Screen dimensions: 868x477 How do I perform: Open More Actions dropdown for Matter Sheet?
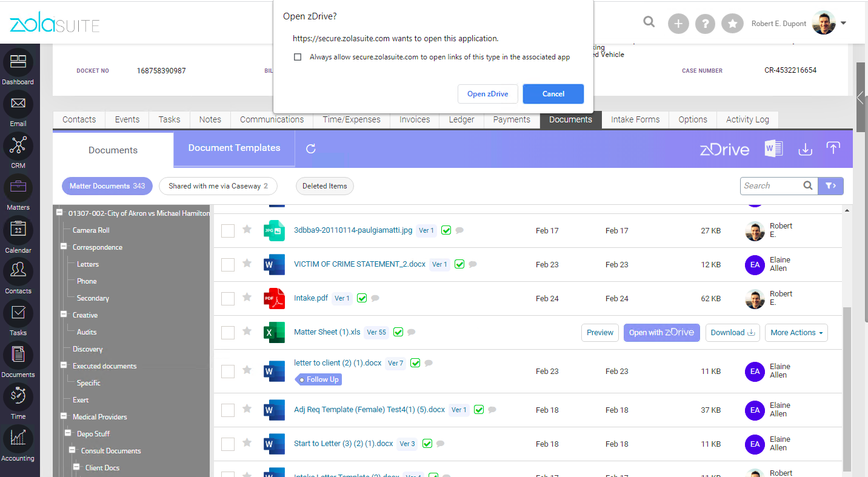pos(796,333)
